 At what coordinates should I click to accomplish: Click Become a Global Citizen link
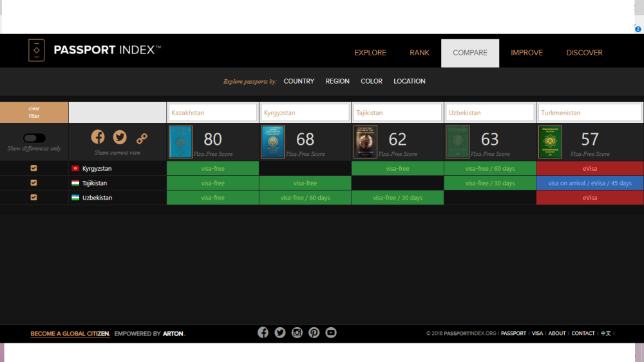tap(70, 334)
